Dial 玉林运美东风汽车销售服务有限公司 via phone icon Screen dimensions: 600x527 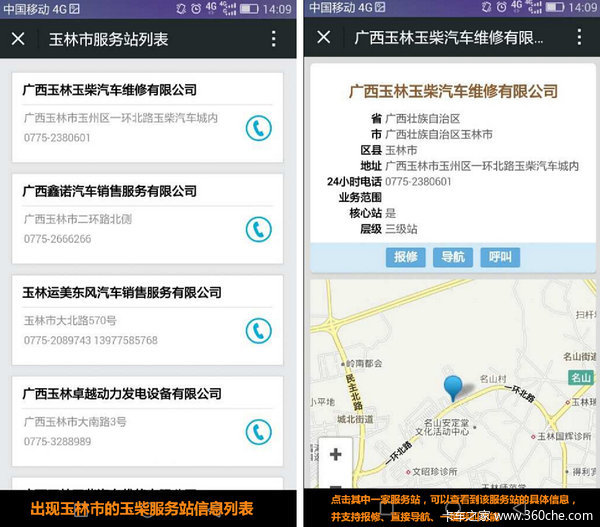(259, 330)
